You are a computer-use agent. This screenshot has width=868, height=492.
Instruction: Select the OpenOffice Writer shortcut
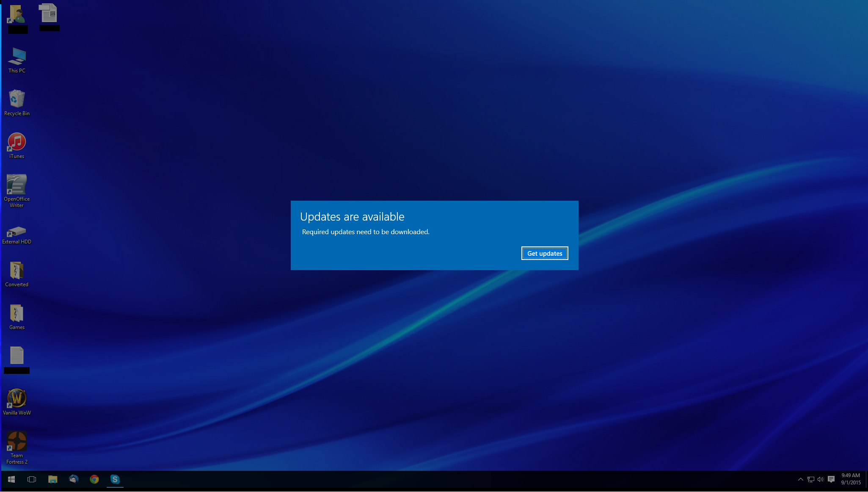(x=17, y=190)
